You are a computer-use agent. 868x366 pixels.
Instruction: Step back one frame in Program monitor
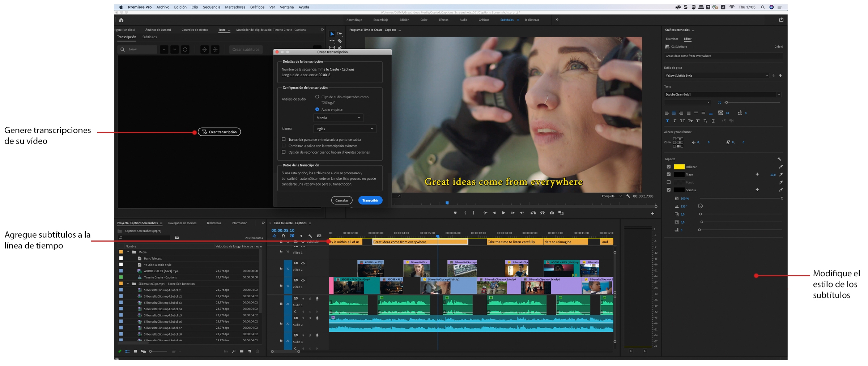[494, 213]
